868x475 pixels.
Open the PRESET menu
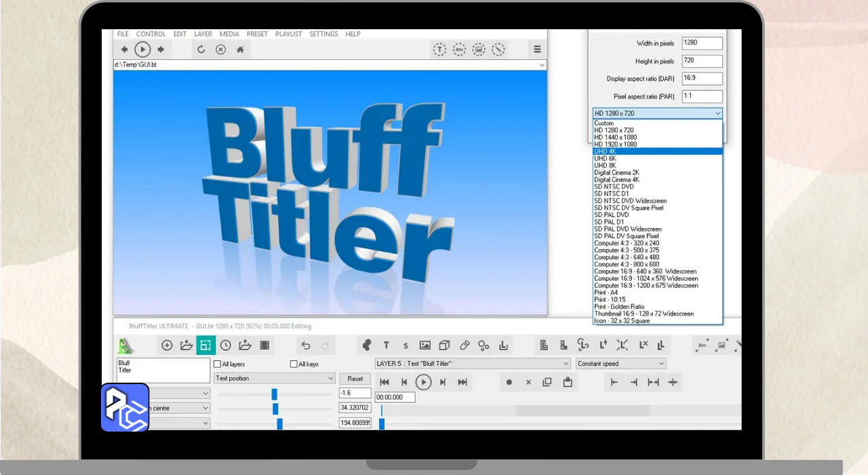point(257,34)
